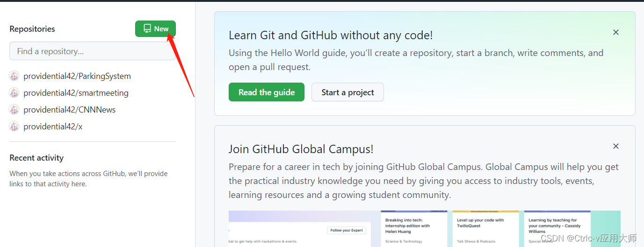Click the Talk Shows & Podcasts label
This screenshot has width=644, height=247.
pos(477,241)
